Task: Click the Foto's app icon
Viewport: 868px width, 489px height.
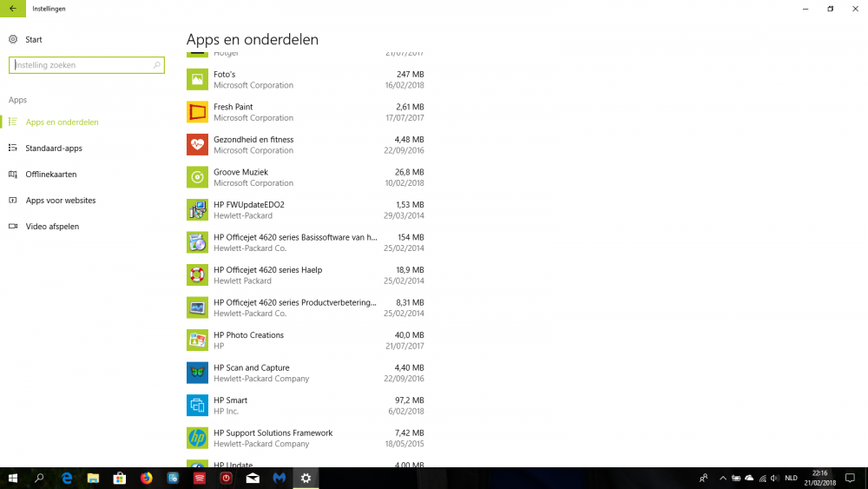Action: pos(197,79)
